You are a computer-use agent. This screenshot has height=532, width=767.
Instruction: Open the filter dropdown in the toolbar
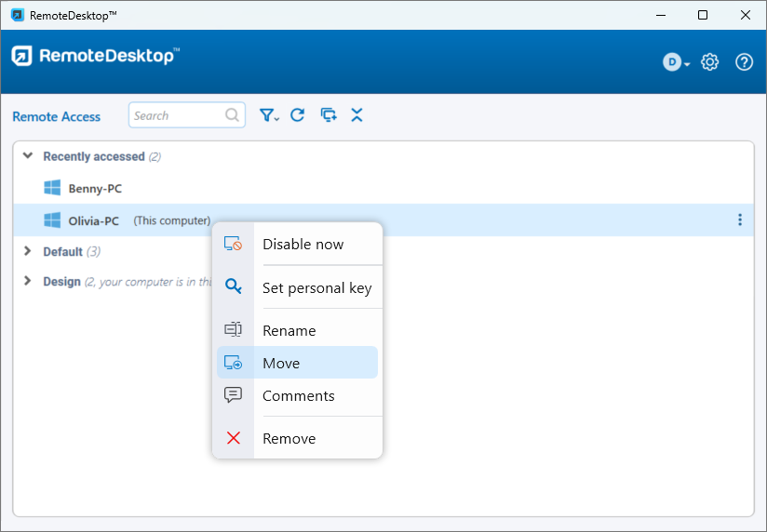pos(269,115)
